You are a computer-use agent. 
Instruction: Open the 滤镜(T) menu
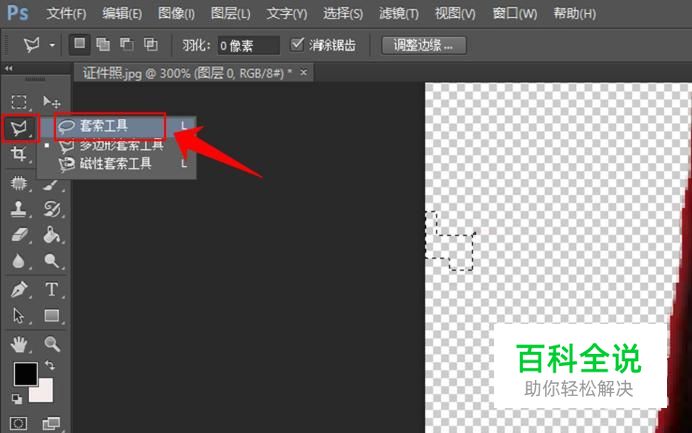click(399, 14)
